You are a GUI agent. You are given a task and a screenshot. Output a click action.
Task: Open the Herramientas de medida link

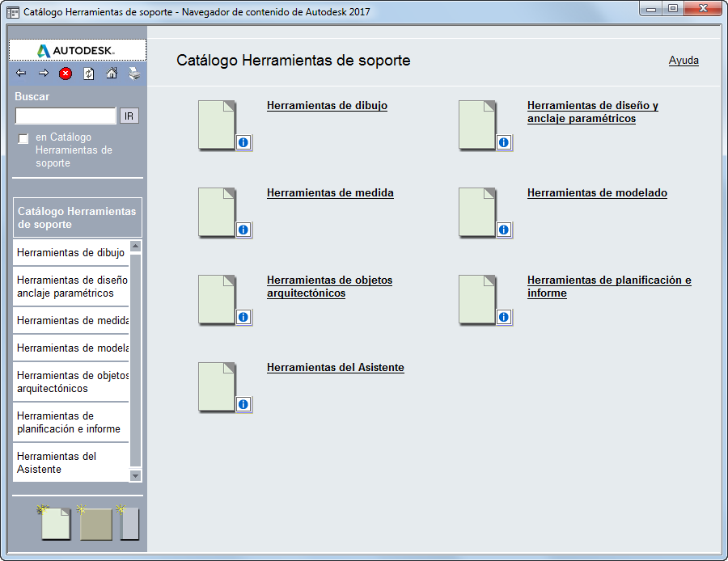pos(330,192)
